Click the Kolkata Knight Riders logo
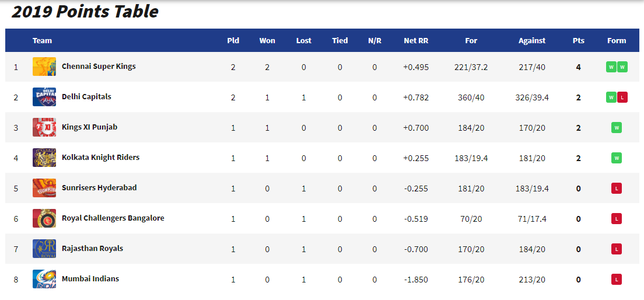 tap(44, 158)
